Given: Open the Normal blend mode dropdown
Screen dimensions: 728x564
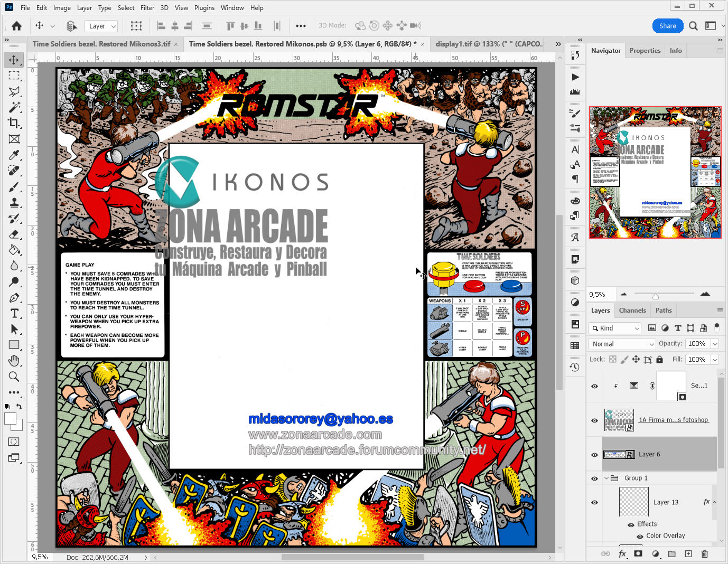Looking at the screenshot, I should click(x=622, y=344).
